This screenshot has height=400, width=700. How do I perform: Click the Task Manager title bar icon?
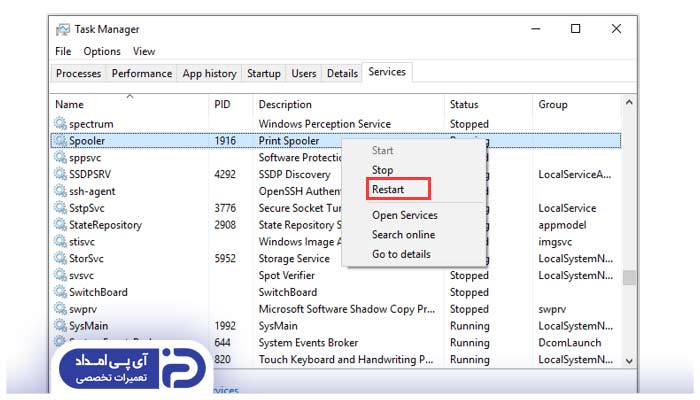point(62,29)
